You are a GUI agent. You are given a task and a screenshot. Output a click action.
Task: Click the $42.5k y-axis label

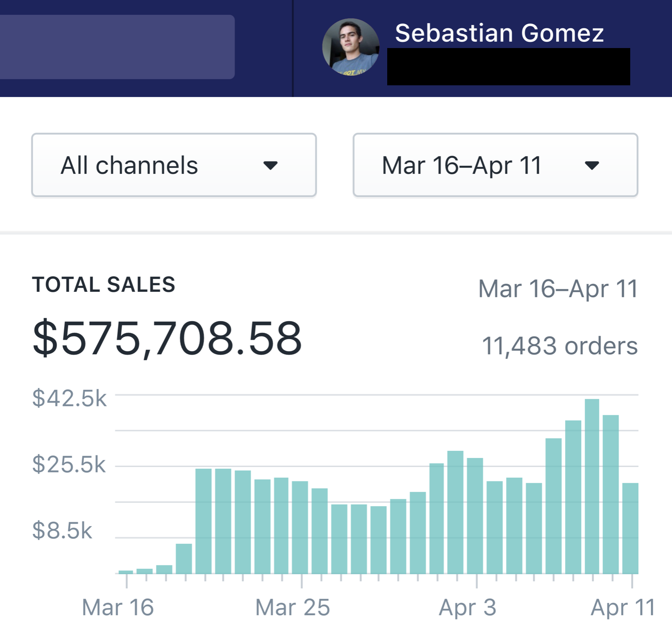tap(70, 398)
